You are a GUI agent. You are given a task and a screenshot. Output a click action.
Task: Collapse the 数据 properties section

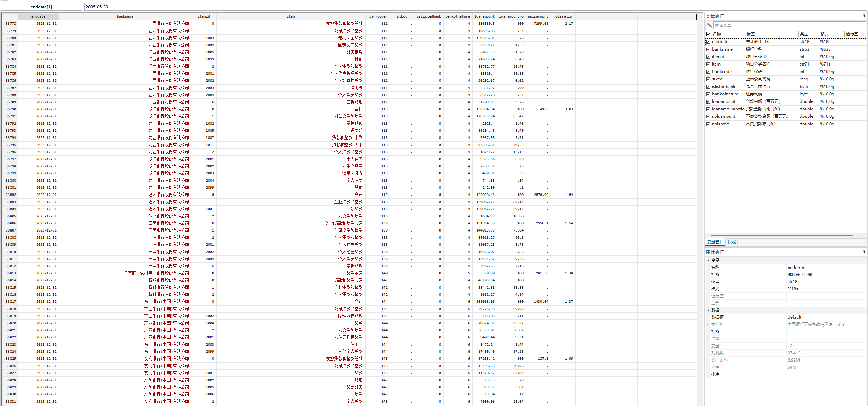(708, 310)
